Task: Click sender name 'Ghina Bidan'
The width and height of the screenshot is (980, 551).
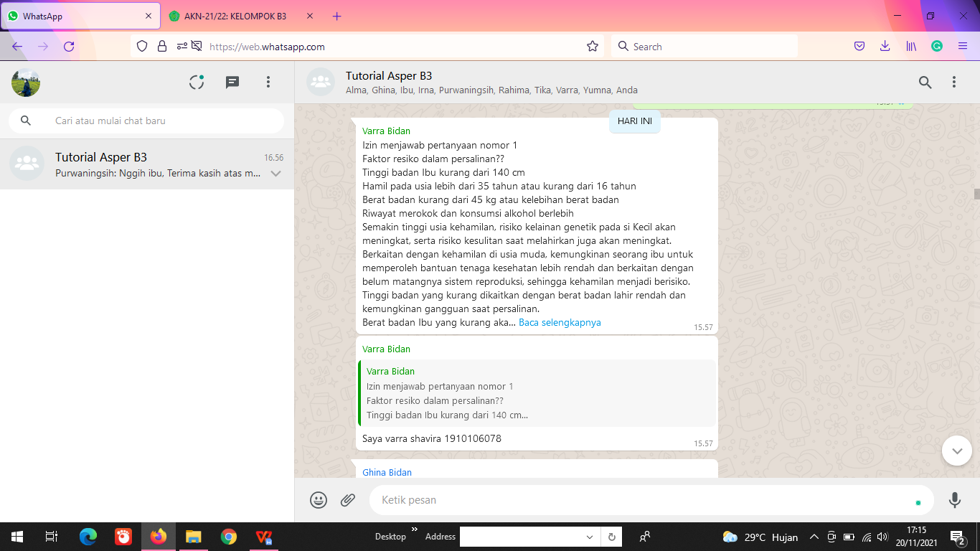Action: 387,472
